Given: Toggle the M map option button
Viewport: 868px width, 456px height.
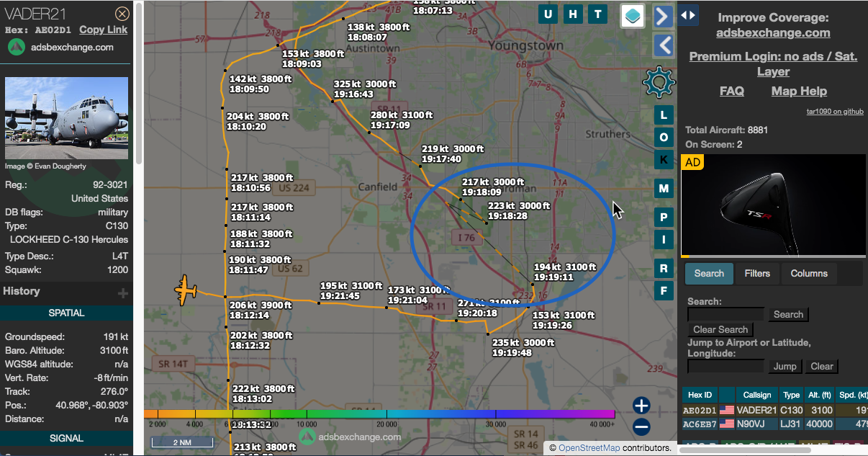Looking at the screenshot, I should 664,189.
